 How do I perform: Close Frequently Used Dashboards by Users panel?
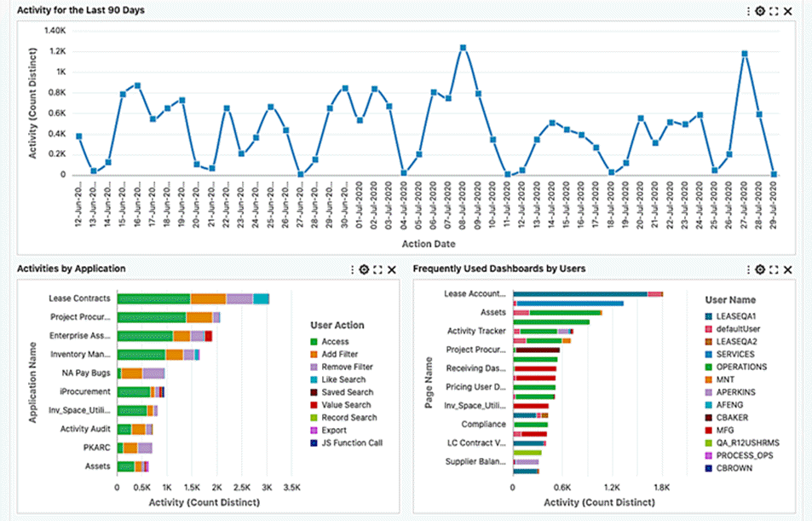(x=787, y=269)
